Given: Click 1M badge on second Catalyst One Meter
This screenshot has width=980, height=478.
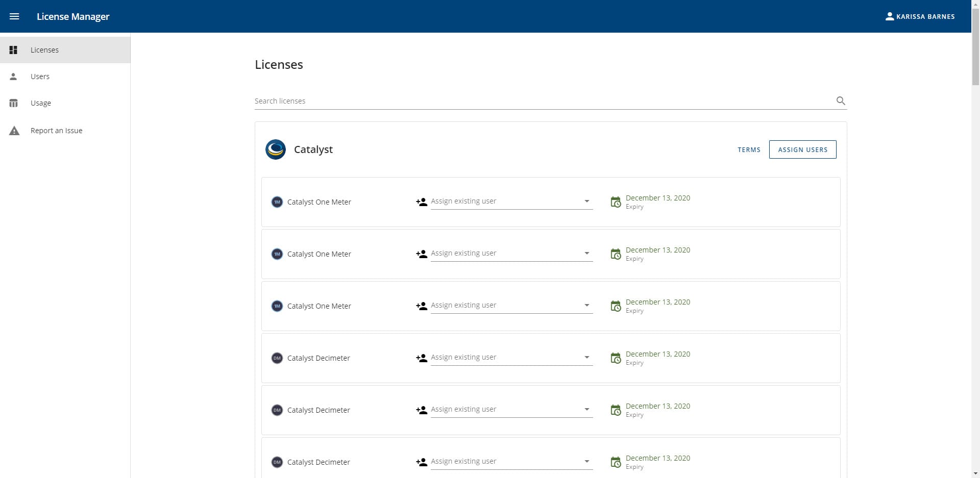Looking at the screenshot, I should click(277, 254).
